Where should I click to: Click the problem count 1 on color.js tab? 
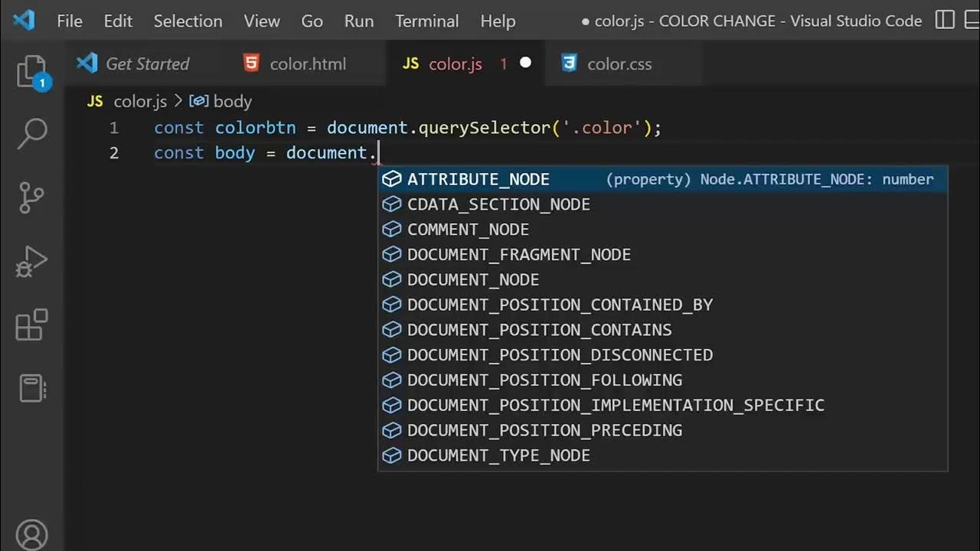click(x=504, y=64)
